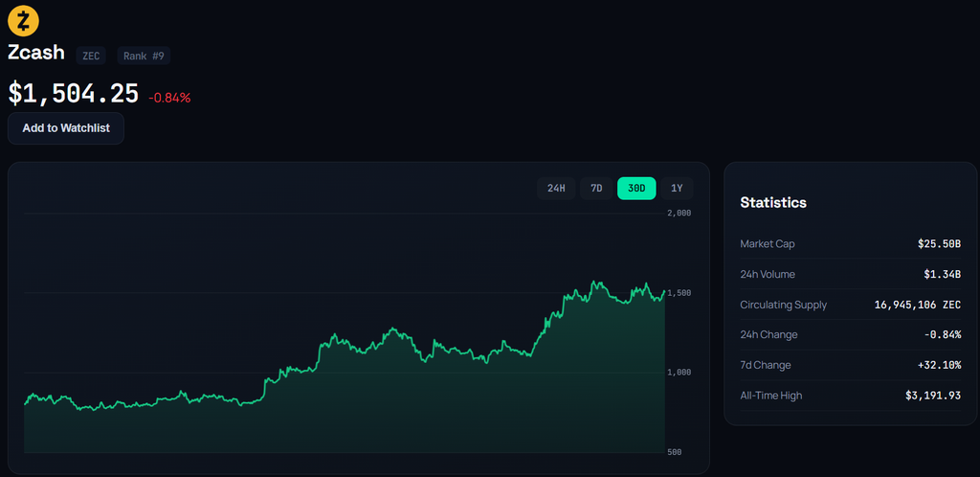Click the Zcash coin name heading
Image resolution: width=980 pixels, height=477 pixels.
[x=36, y=53]
